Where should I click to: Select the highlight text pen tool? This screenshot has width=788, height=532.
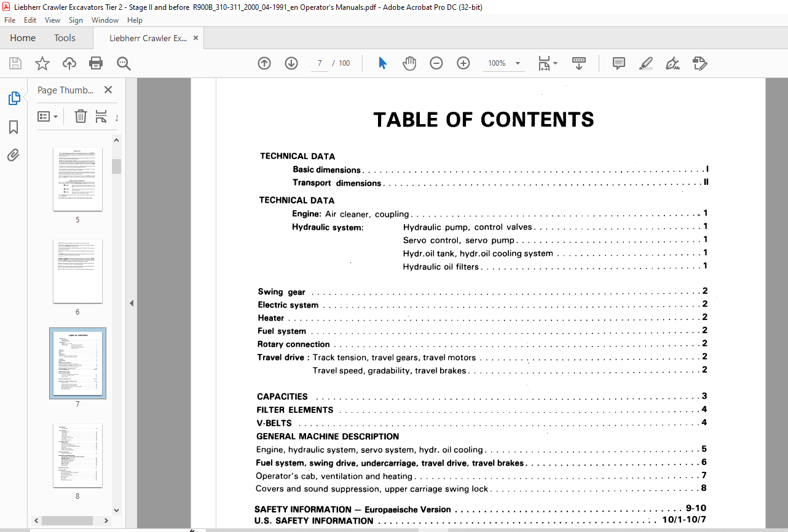[645, 63]
